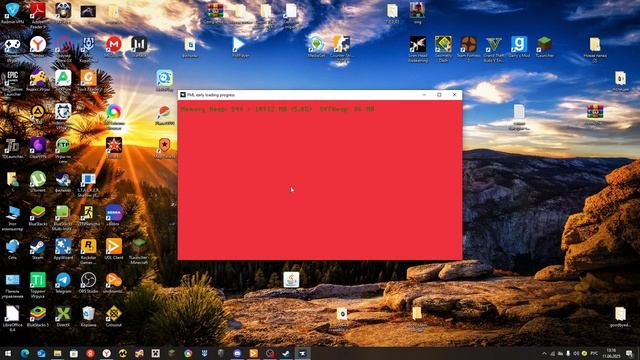Open the Rockstar Games Launcher shortcut
Screen dimensions: 640x360
point(88,251)
